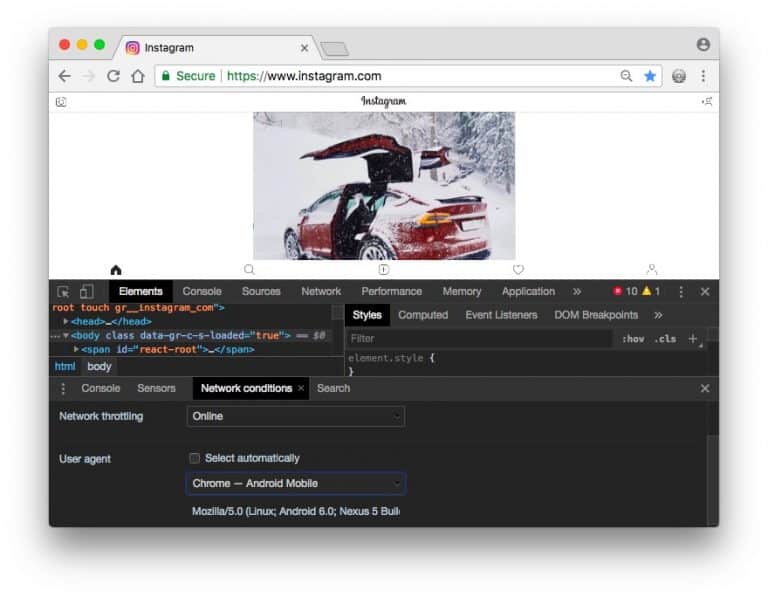The height and width of the screenshot is (597, 768).
Task: Activate the DevTools inspect element tool
Action: click(x=63, y=292)
